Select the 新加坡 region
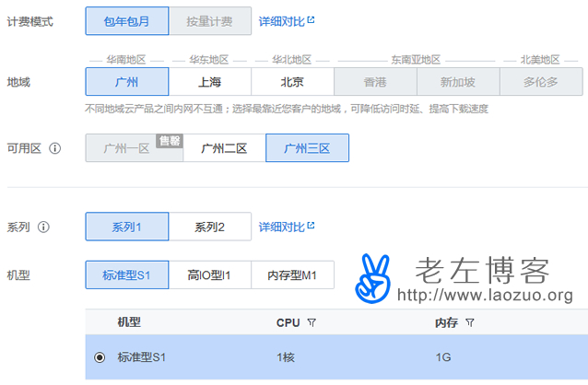The image size is (588, 385). coord(458,81)
